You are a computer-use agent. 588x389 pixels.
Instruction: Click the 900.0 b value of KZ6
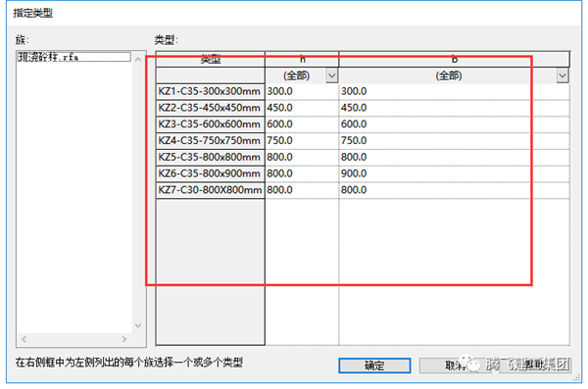[354, 173]
